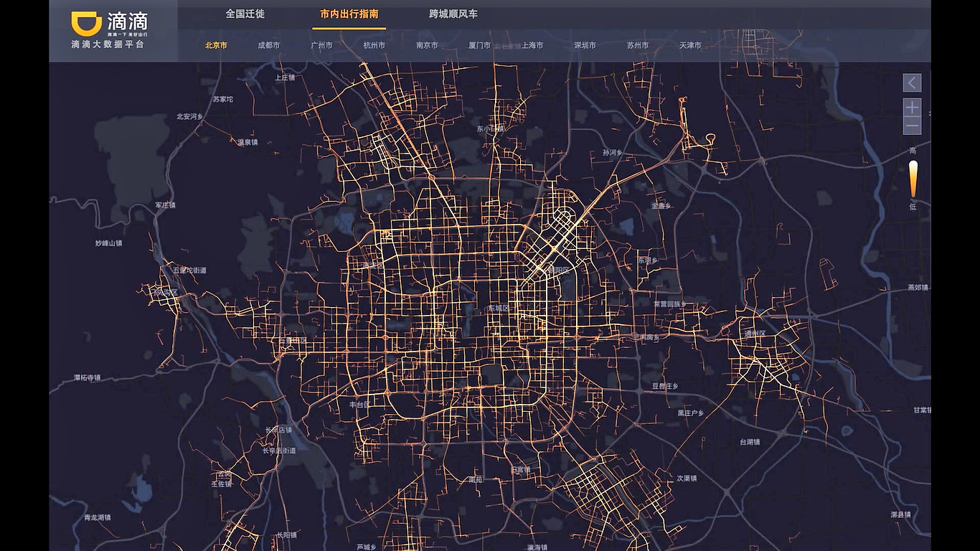Select 北京市 in the city bar

[216, 45]
